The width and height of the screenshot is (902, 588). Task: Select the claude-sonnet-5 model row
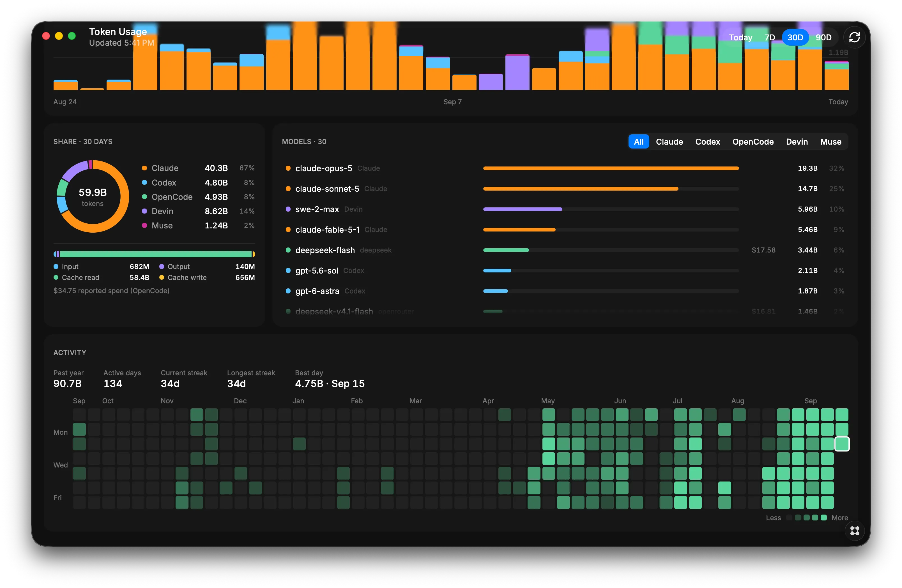(x=565, y=189)
